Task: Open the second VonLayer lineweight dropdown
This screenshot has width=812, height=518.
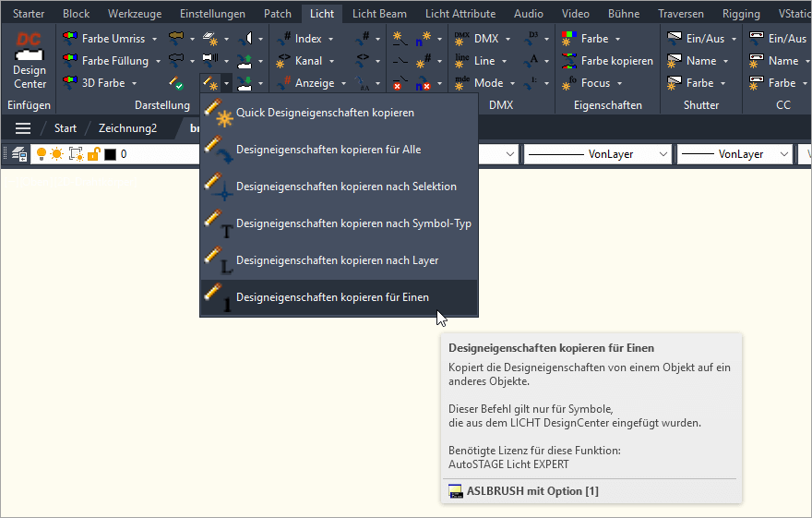Action: click(x=783, y=154)
